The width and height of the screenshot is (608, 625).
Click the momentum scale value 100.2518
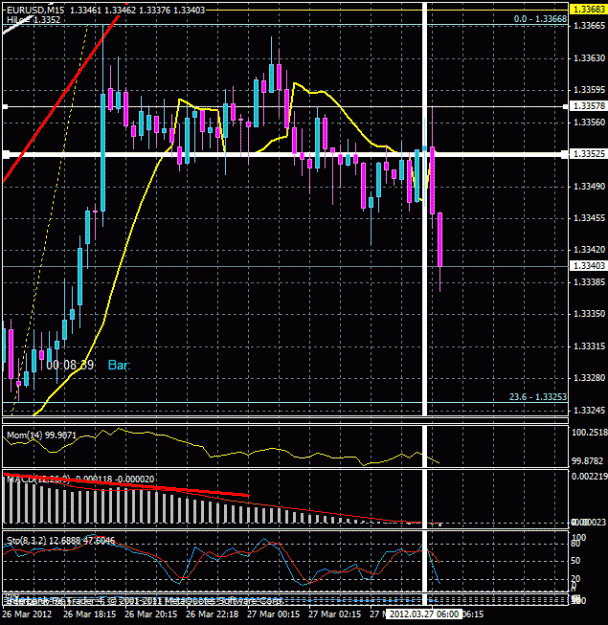590,432
